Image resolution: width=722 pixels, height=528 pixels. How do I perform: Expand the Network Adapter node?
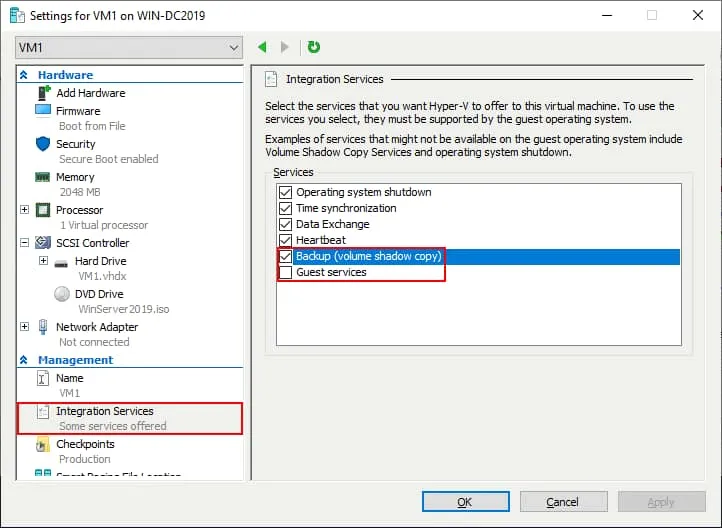[x=25, y=327]
